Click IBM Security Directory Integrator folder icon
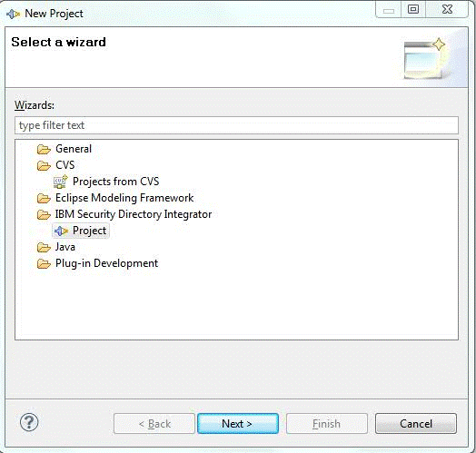Viewport: 476px width, 453px height. tap(44, 214)
